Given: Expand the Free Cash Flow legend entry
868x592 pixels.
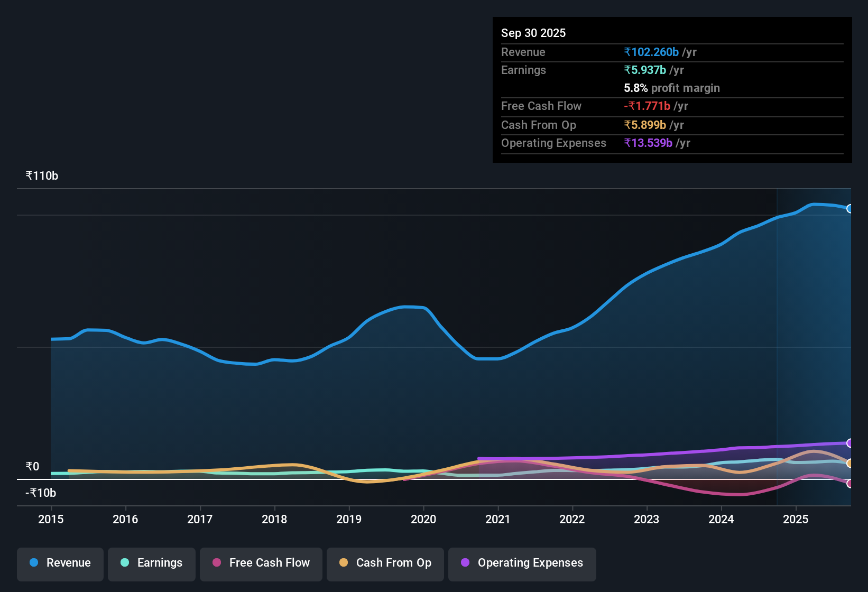Looking at the screenshot, I should (x=261, y=563).
